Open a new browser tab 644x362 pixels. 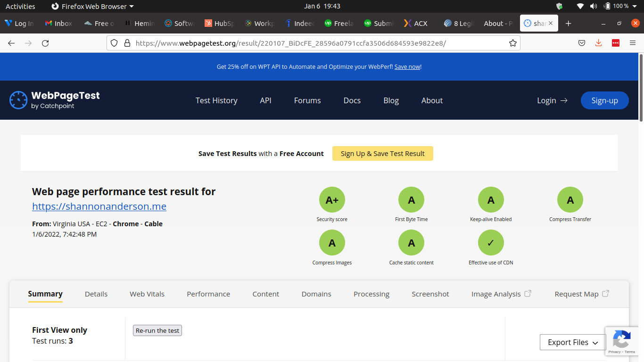568,23
